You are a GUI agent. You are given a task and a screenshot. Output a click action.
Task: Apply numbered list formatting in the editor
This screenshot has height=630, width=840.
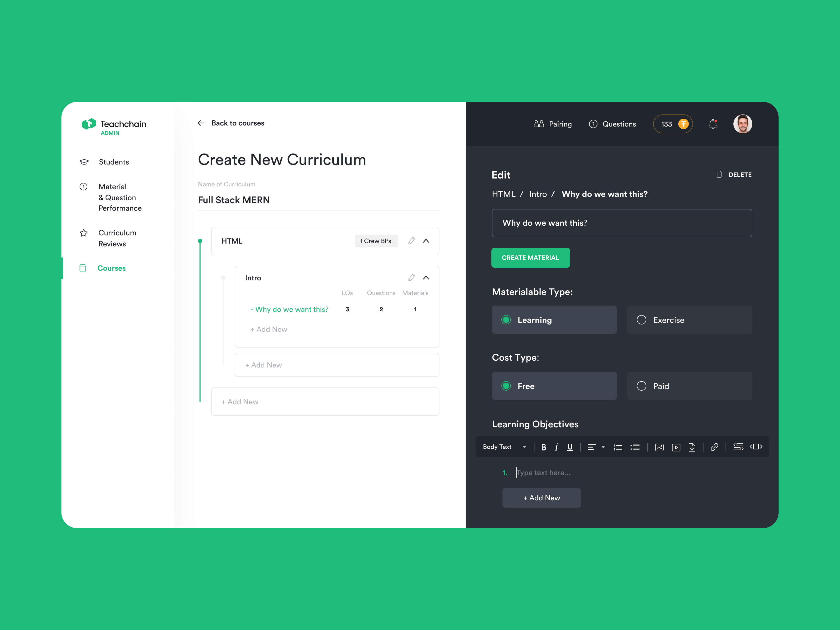click(x=618, y=447)
